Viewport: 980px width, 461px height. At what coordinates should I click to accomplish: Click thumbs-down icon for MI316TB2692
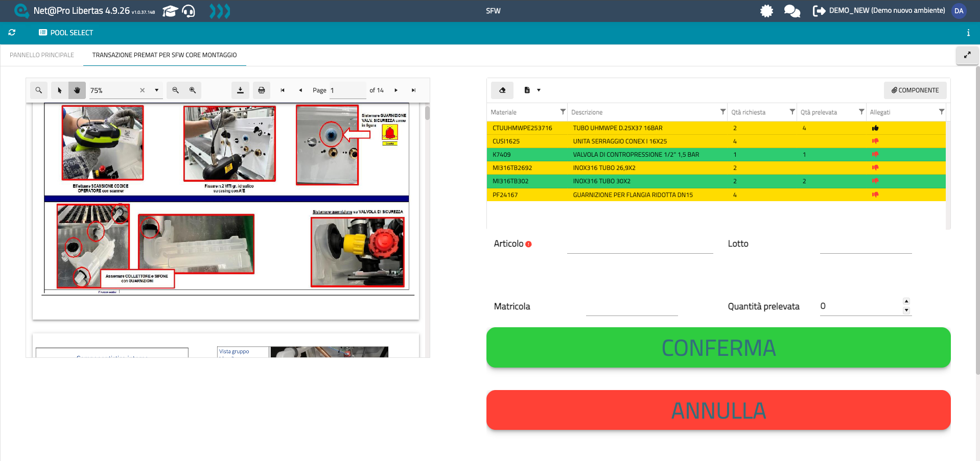click(875, 168)
